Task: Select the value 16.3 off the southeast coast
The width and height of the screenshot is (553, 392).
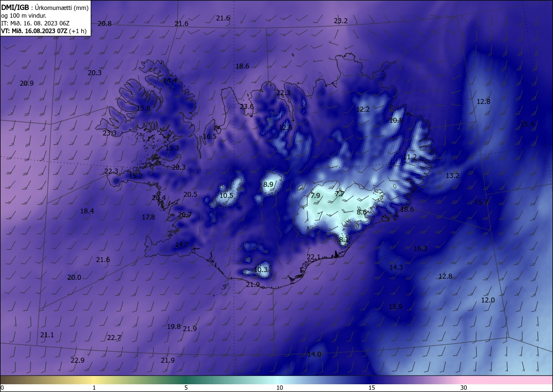Action: tap(420, 249)
